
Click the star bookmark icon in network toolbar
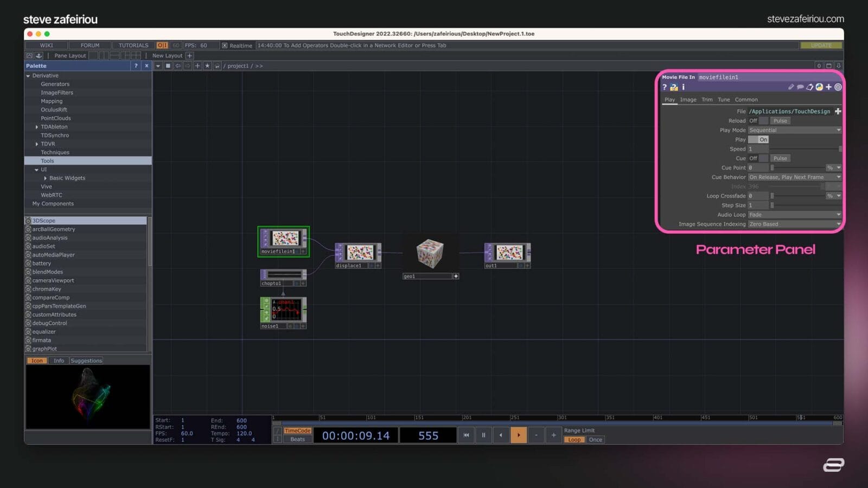coord(207,66)
